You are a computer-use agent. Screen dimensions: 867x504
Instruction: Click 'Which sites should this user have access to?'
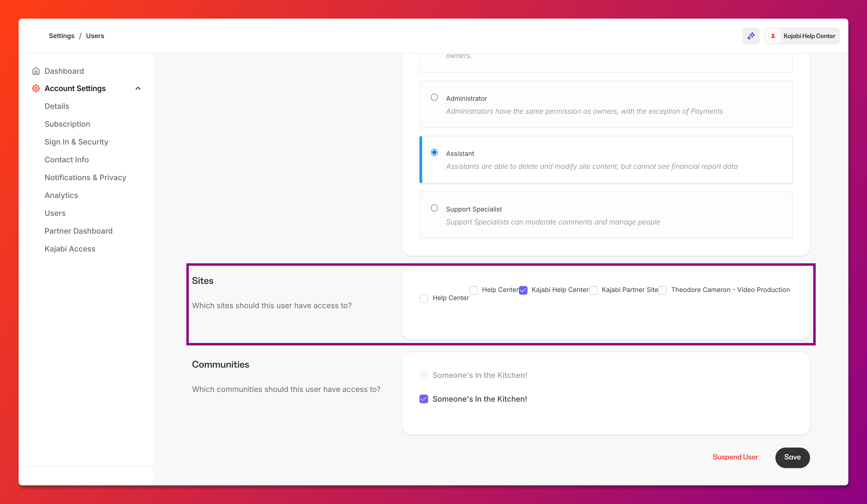pos(272,305)
